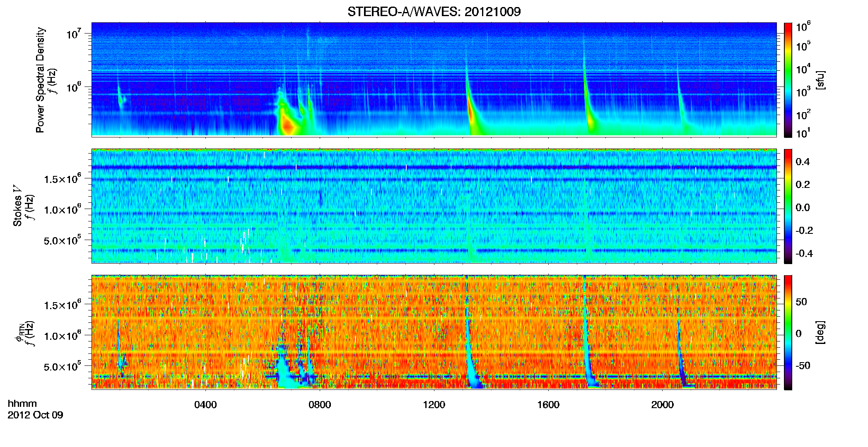Click the Stokes V color bar
The height and width of the screenshot is (447, 868).
point(788,206)
